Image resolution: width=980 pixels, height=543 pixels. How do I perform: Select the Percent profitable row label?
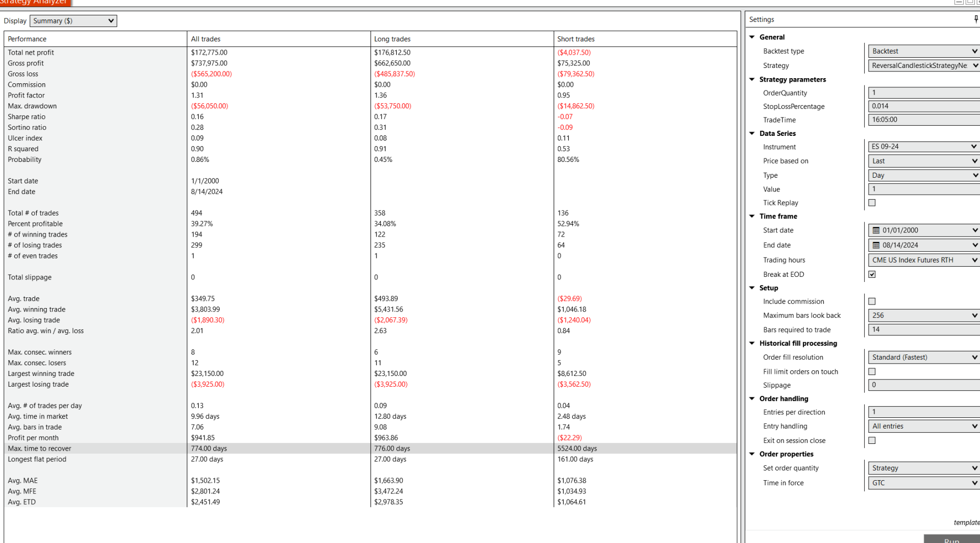point(35,224)
